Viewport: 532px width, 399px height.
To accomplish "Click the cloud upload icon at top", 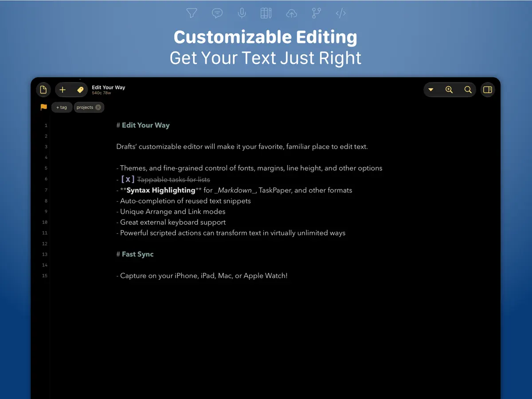I will click(x=291, y=13).
